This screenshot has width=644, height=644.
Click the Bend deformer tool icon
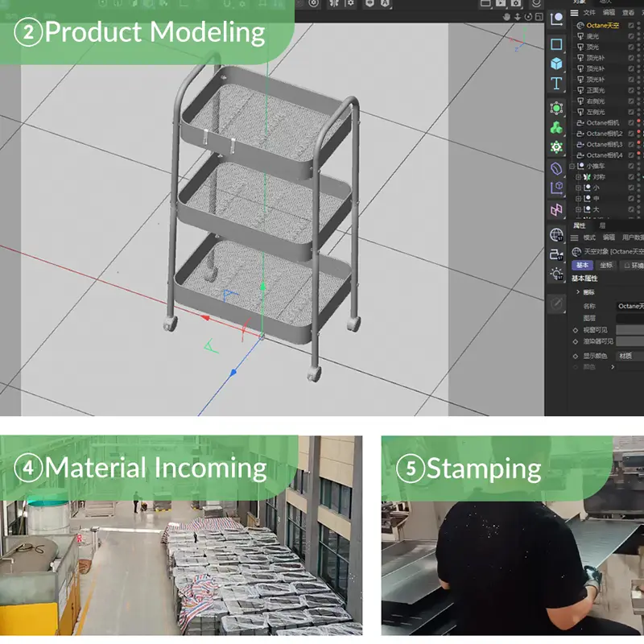tap(556, 168)
